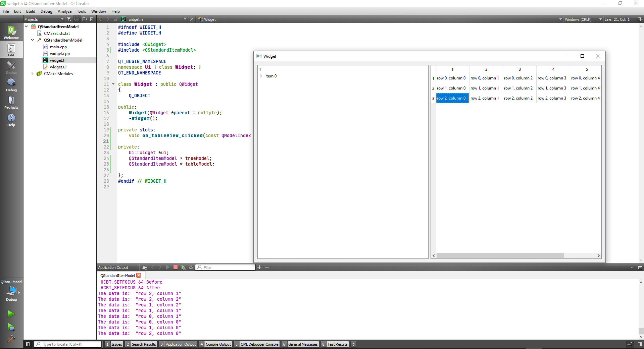The image size is (644, 349).
Task: Open the Windows (CRLF) line ending dropdown
Action: pyautogui.click(x=583, y=19)
